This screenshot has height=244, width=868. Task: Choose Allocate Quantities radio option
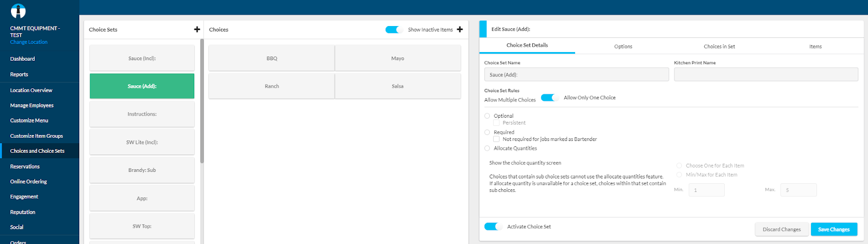pos(487,149)
